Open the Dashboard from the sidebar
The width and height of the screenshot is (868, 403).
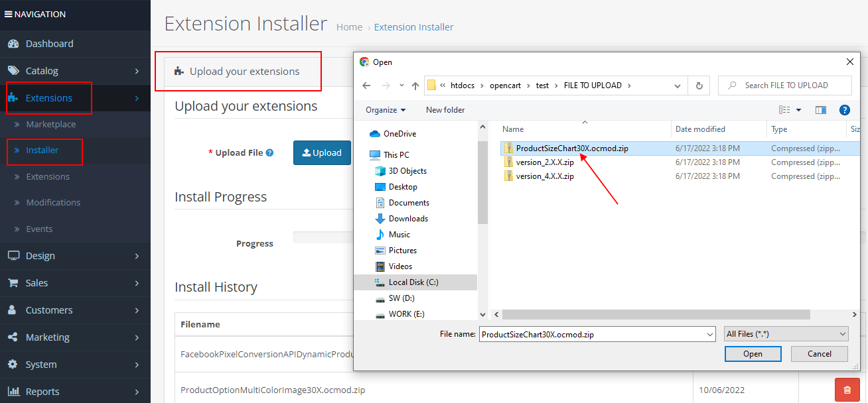(x=49, y=44)
